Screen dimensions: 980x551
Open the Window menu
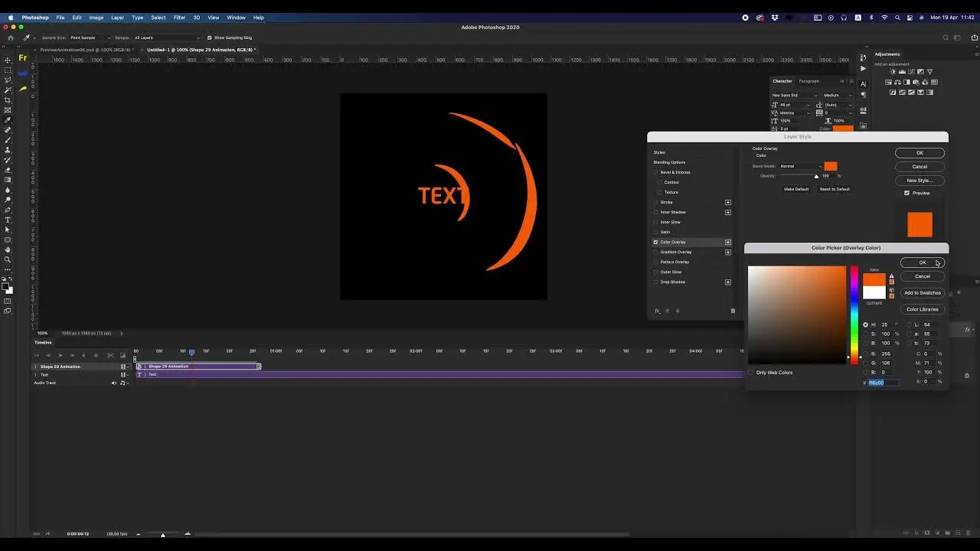[x=237, y=17]
